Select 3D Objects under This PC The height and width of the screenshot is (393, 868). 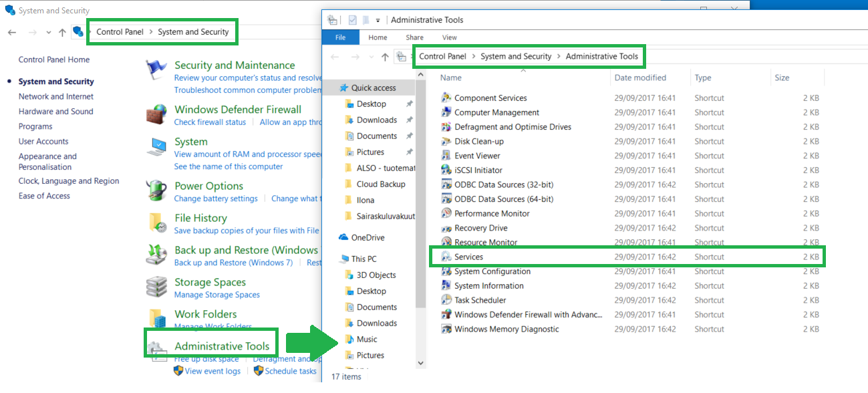coord(376,275)
